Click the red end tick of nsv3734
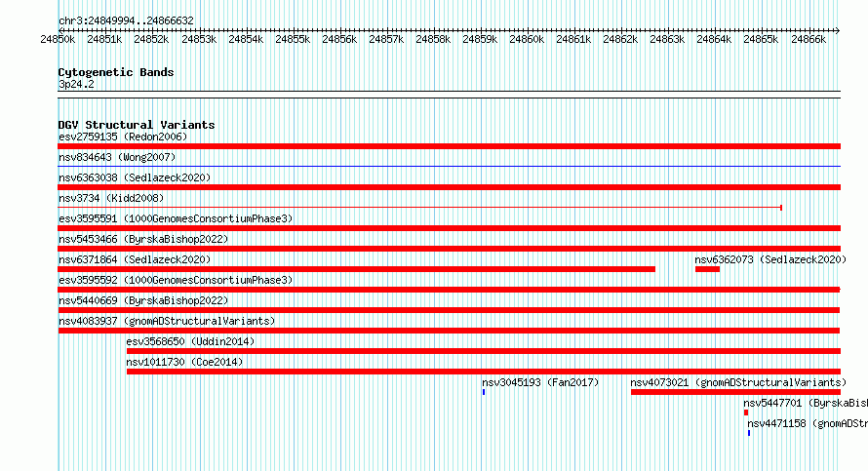The width and height of the screenshot is (868, 471). 781,208
